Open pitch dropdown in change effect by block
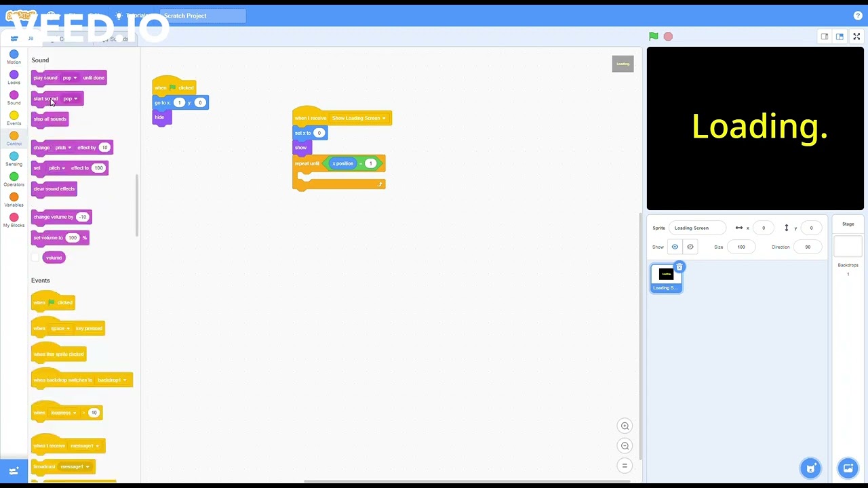 point(63,148)
